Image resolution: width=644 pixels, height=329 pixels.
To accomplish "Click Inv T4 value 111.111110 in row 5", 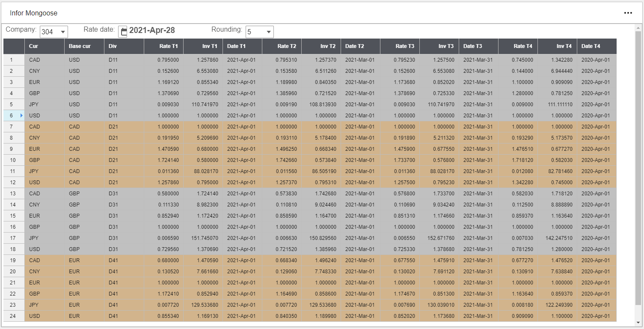I will [x=558, y=104].
